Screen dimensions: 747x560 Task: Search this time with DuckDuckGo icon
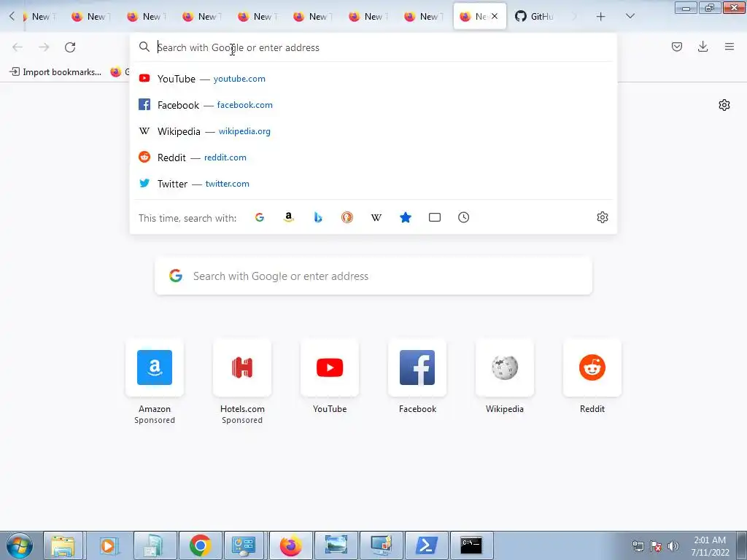pyautogui.click(x=347, y=217)
